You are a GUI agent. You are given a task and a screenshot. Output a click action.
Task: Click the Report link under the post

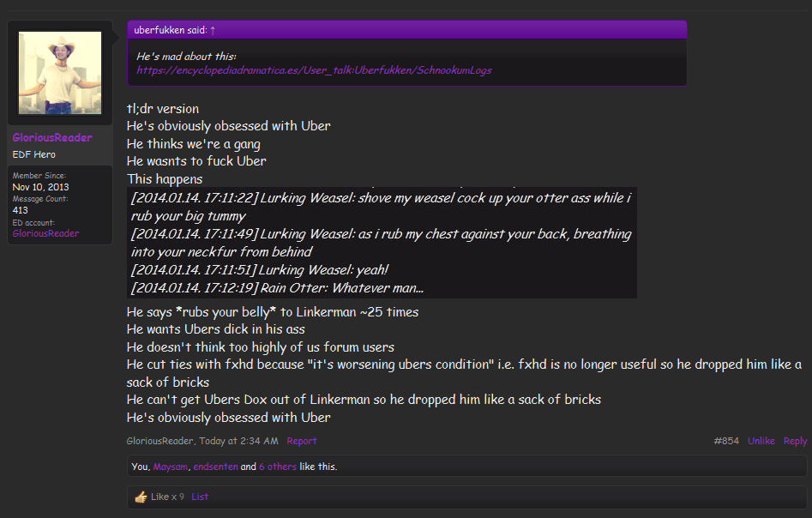pyautogui.click(x=302, y=441)
